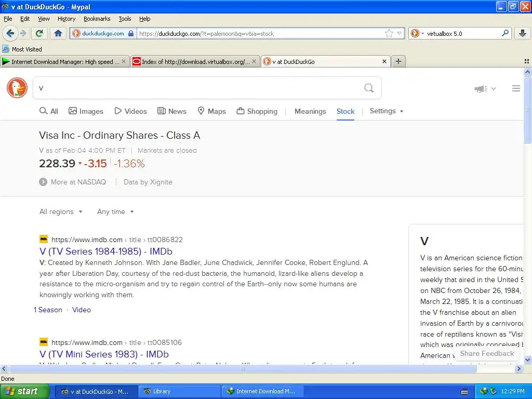Image resolution: width=532 pixels, height=399 pixels.
Task: Expand the Any time filter
Action: coord(115,211)
